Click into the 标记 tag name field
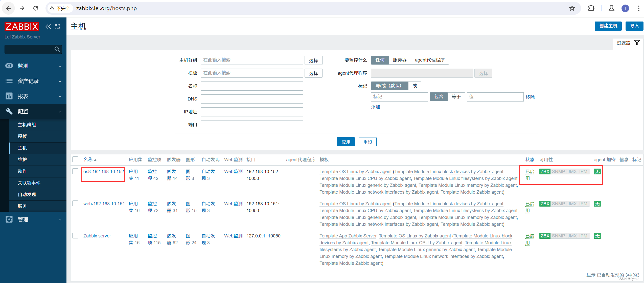Viewport: 644px width, 283px height. [399, 97]
